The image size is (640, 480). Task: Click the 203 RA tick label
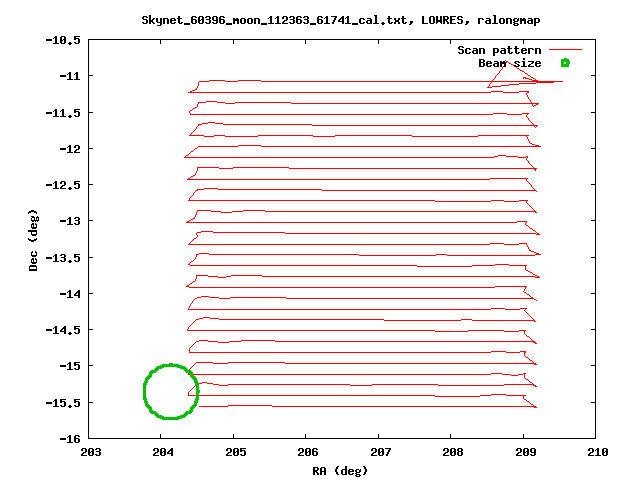(91, 452)
